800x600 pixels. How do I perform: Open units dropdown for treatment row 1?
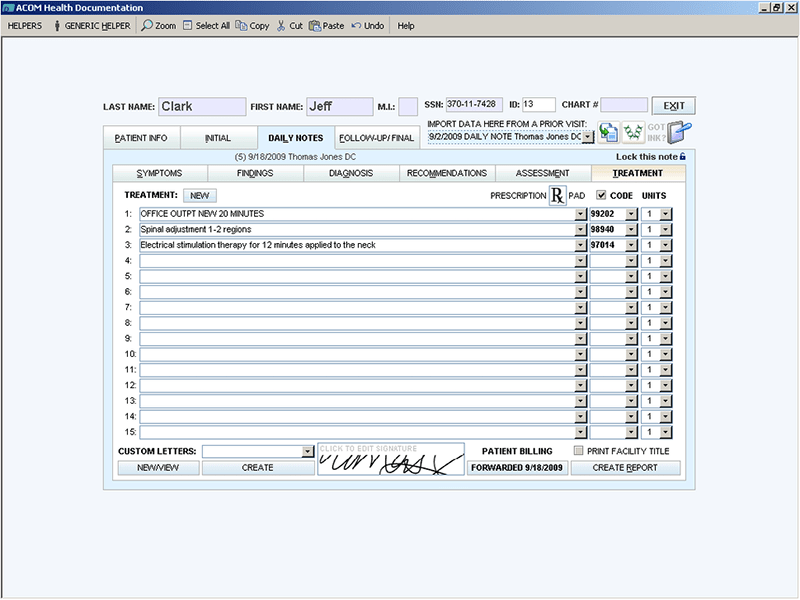click(x=665, y=214)
